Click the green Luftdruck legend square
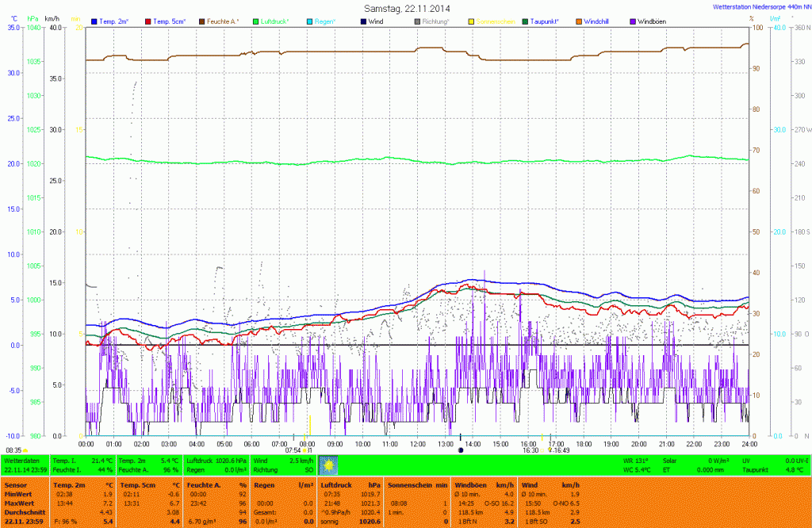 257,21
